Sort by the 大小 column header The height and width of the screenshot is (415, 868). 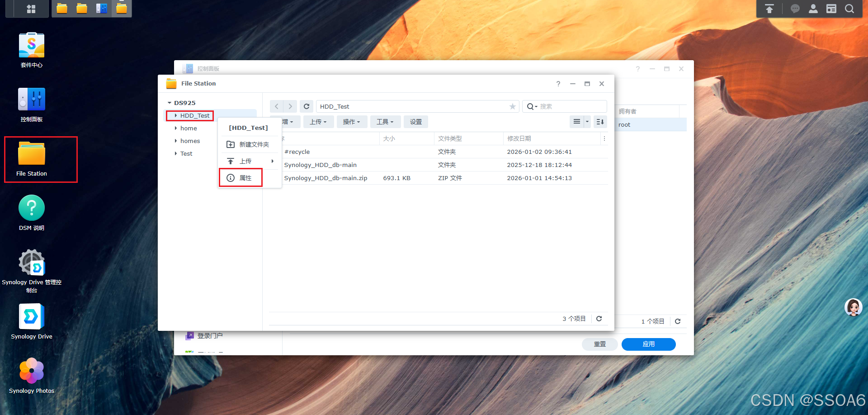(407, 138)
